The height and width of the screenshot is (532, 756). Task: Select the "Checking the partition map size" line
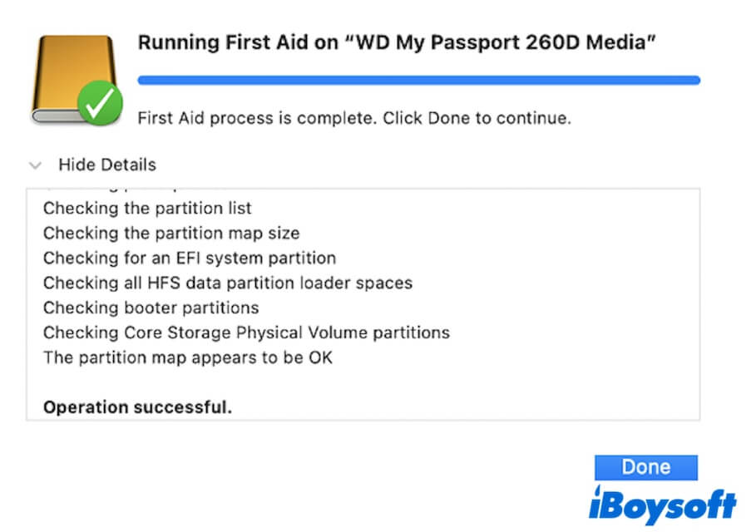pos(171,233)
